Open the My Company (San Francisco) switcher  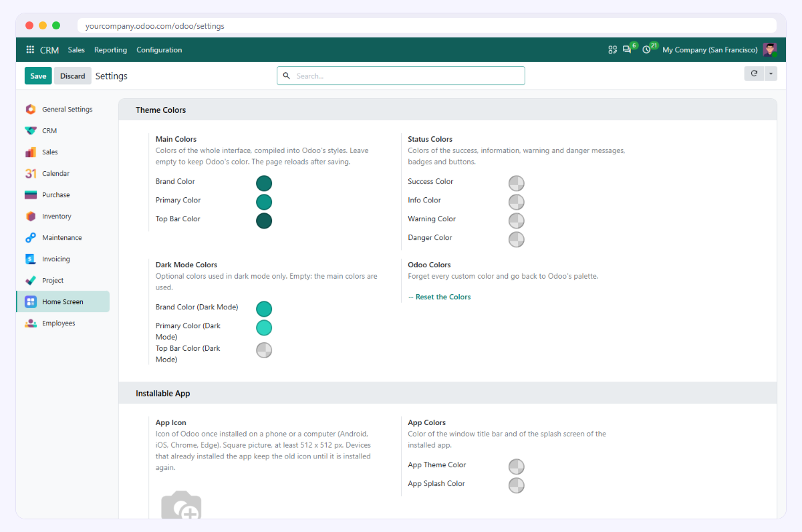pyautogui.click(x=710, y=50)
